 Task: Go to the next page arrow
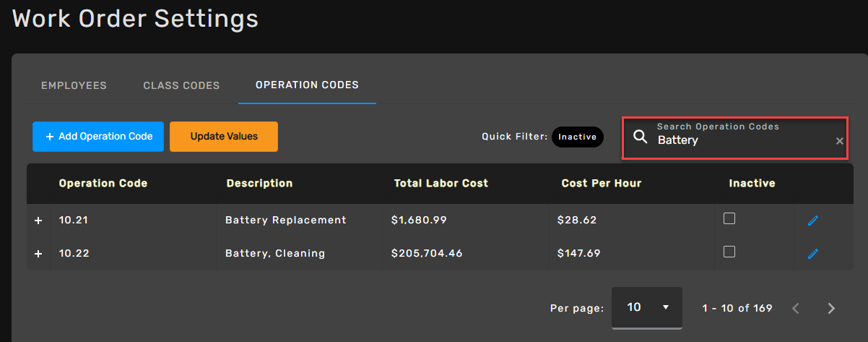(x=831, y=309)
